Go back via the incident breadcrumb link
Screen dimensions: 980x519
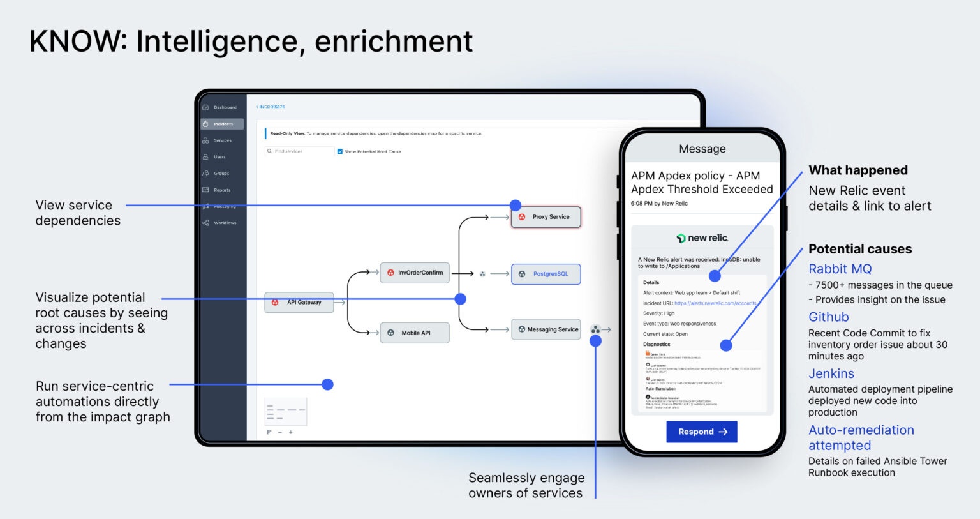pos(271,107)
